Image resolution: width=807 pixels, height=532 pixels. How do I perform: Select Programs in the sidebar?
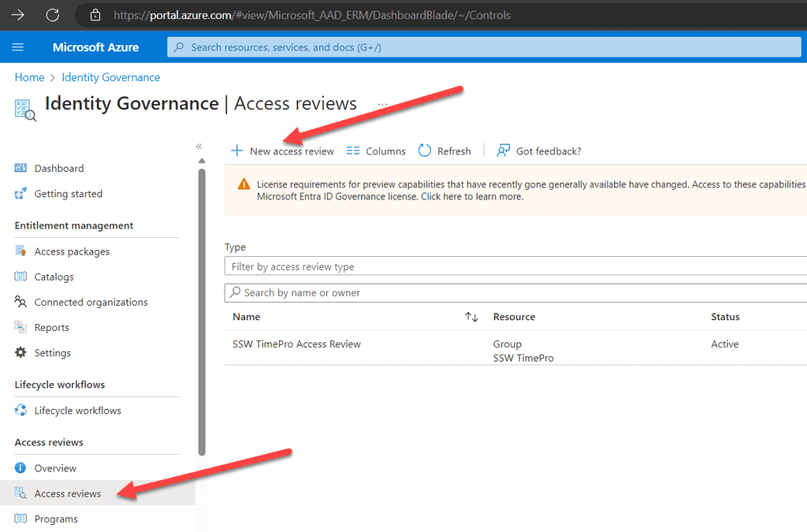pyautogui.click(x=55, y=519)
